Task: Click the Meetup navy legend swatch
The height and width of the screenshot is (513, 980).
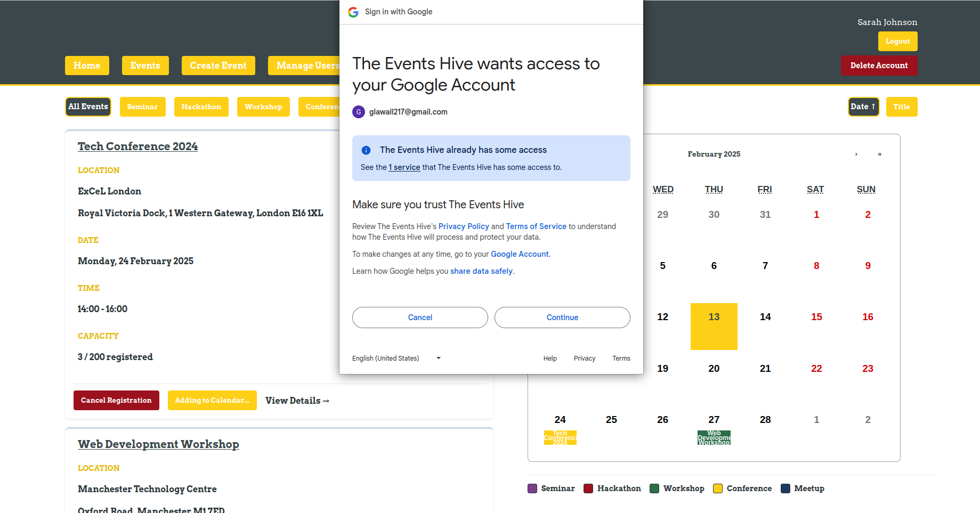Action: [785, 488]
